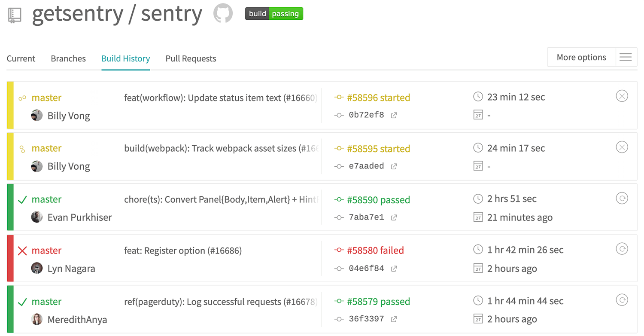Go to the Pull Requests tab
The height and width of the screenshot is (336, 644).
[191, 58]
